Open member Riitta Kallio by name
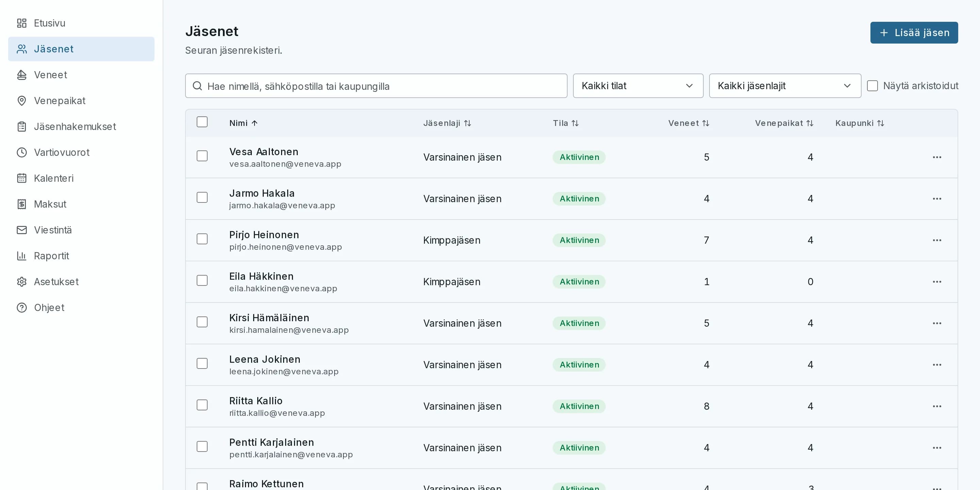Screen dimensions: 980x490 (x=256, y=401)
